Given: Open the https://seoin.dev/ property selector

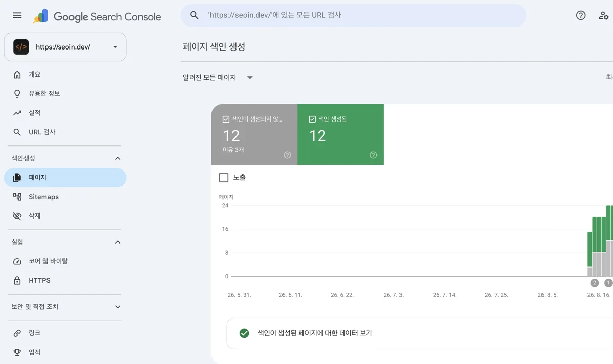Looking at the screenshot, I should click(65, 47).
